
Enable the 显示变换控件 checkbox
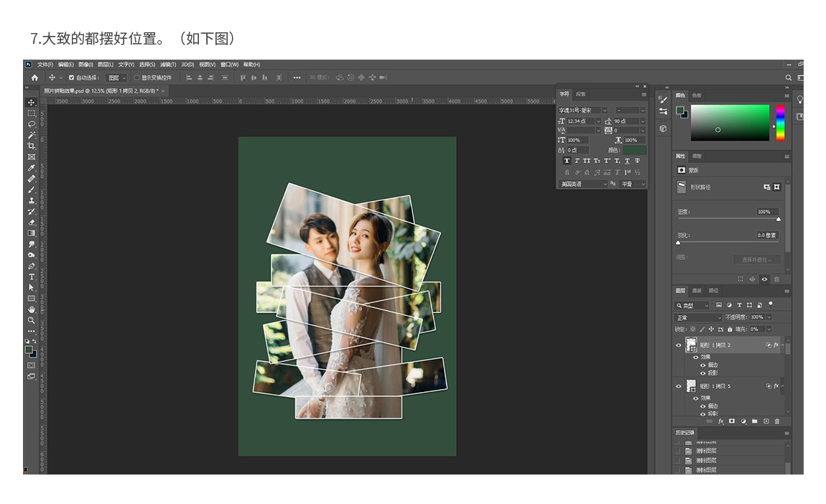click(137, 78)
